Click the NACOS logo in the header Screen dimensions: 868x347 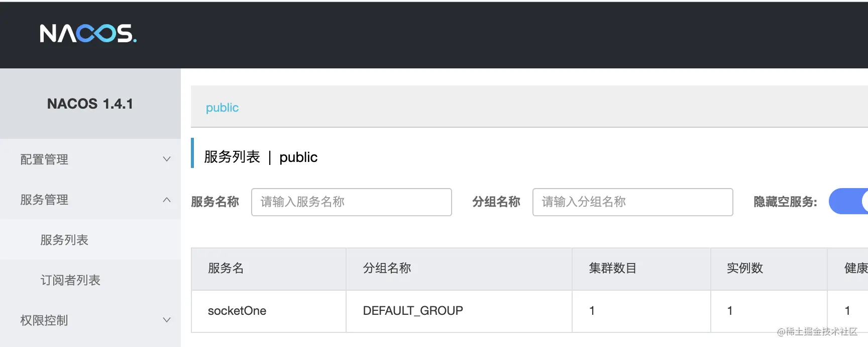coord(88,34)
